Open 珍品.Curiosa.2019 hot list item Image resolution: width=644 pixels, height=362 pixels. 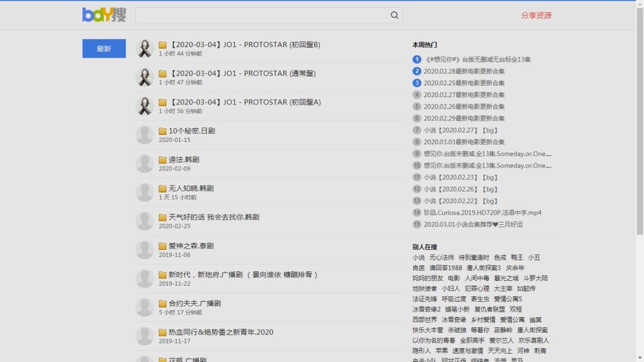point(482,212)
